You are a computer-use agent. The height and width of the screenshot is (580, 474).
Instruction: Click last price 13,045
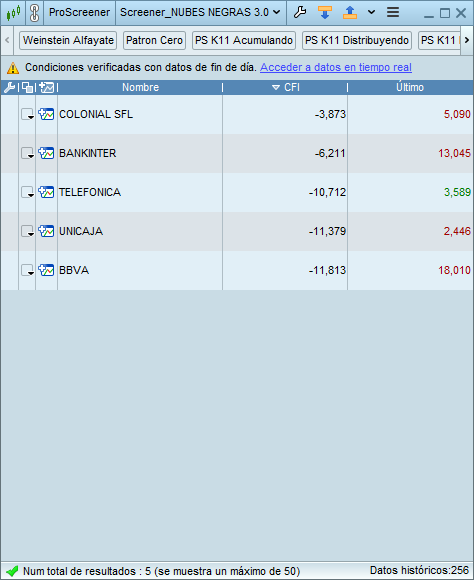[x=454, y=153]
